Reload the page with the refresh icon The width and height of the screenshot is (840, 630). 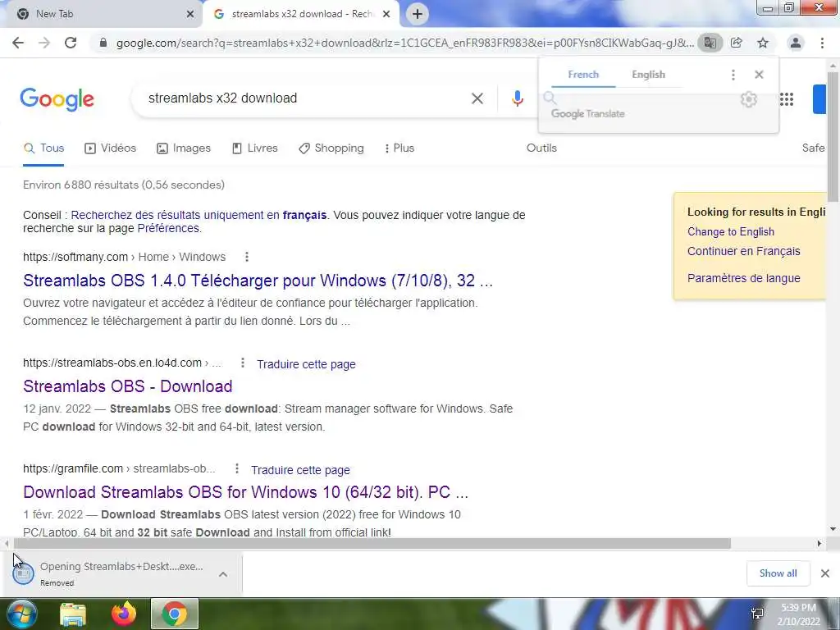[71, 43]
